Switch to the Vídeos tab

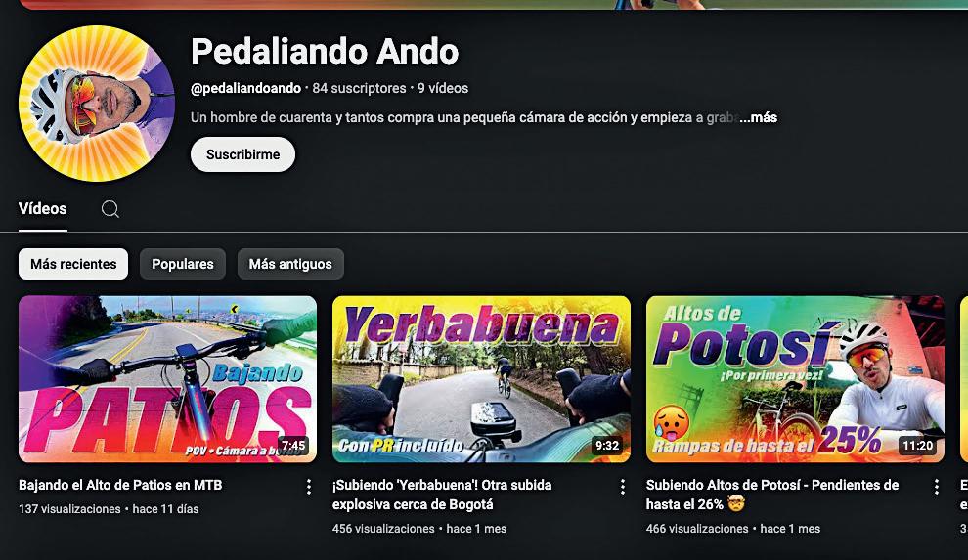pyautogui.click(x=43, y=208)
